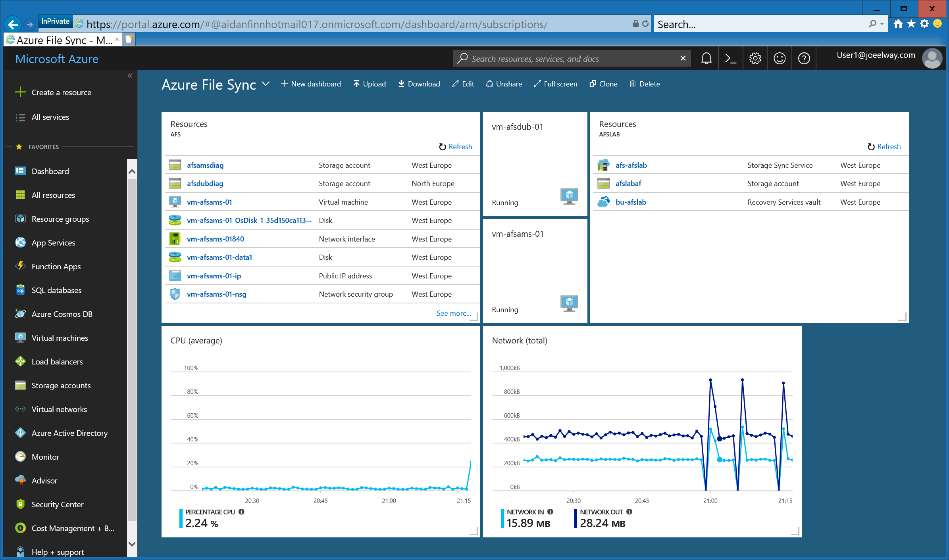Open the vm-afsdub-01 tile
The image size is (949, 560).
(535, 164)
